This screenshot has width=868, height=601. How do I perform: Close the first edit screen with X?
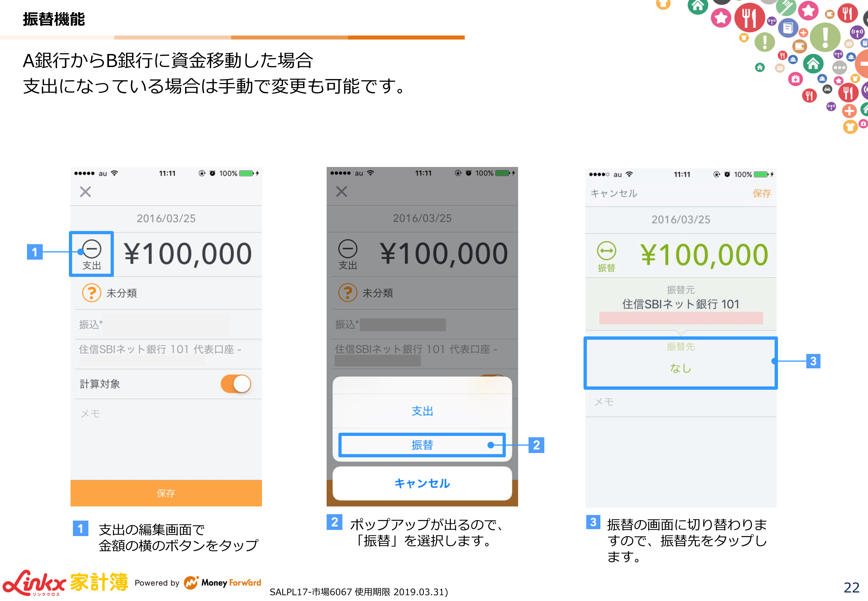click(85, 192)
